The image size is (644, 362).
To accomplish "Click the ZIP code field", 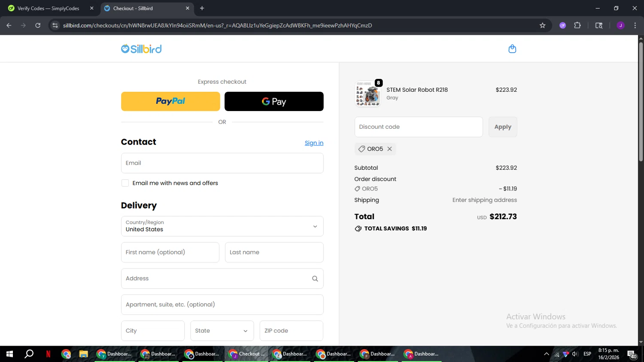I will (x=291, y=331).
